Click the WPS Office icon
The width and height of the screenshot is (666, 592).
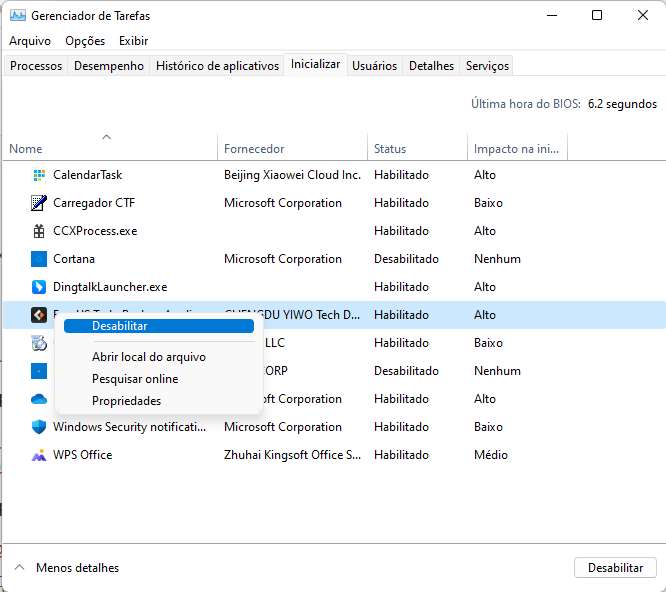pyautogui.click(x=39, y=455)
